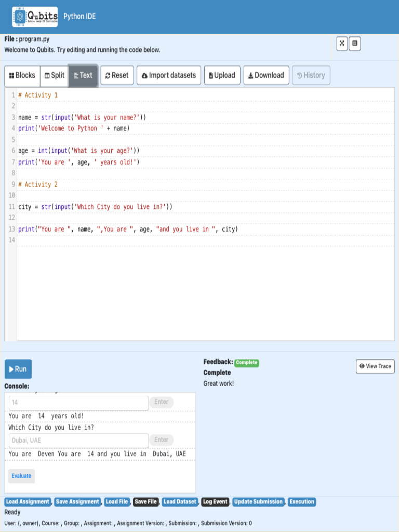The image size is (399, 532).
Task: Switch to Blocks editing mode
Action: pos(22,75)
